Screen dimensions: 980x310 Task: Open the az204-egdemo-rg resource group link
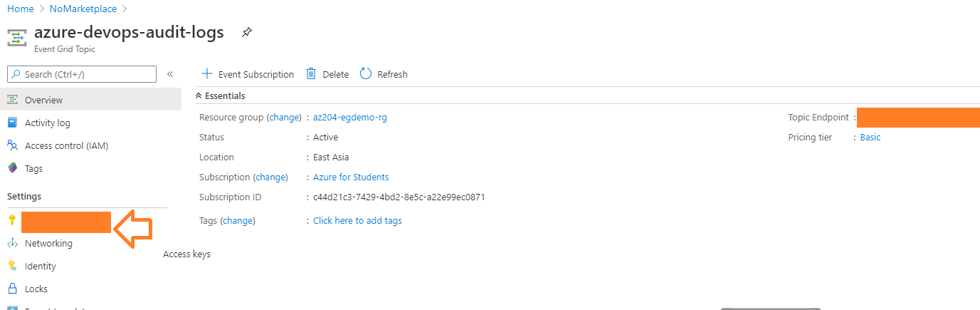(350, 118)
